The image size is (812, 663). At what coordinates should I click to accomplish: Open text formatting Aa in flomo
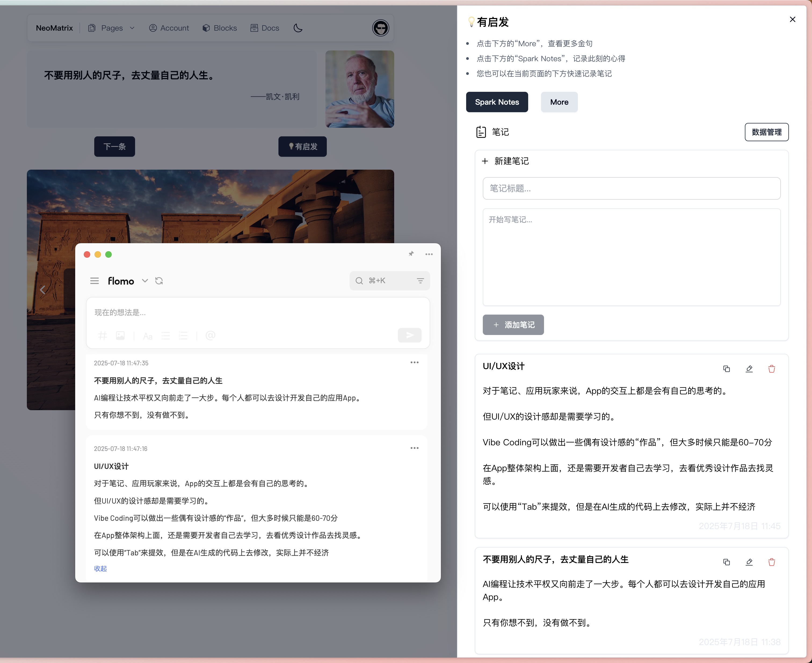tap(147, 336)
